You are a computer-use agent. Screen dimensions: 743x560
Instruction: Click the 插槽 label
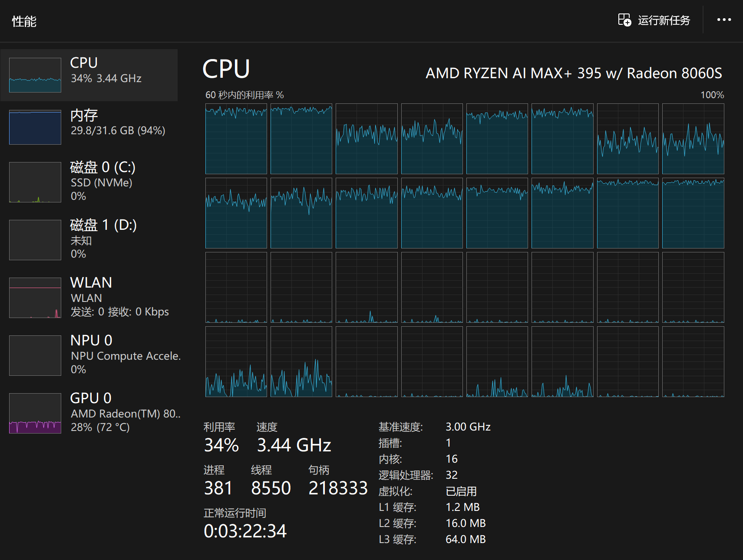pos(390,443)
